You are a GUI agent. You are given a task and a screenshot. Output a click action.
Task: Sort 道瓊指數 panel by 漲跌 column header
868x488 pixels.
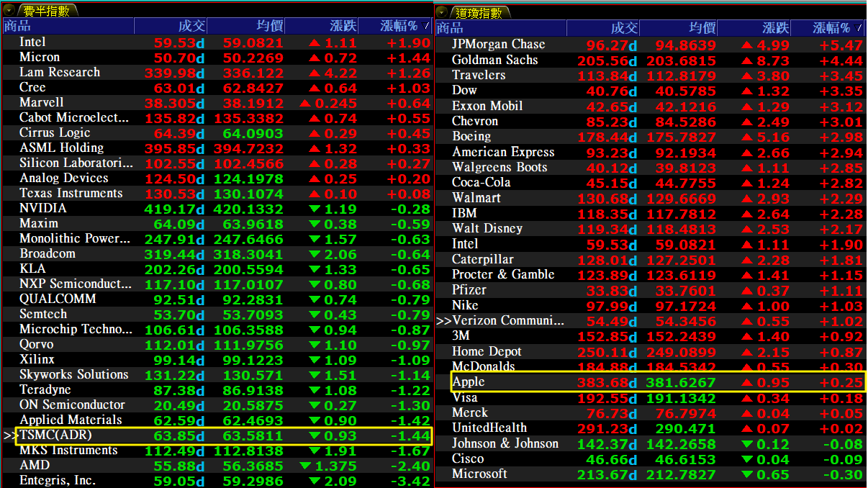coord(755,28)
